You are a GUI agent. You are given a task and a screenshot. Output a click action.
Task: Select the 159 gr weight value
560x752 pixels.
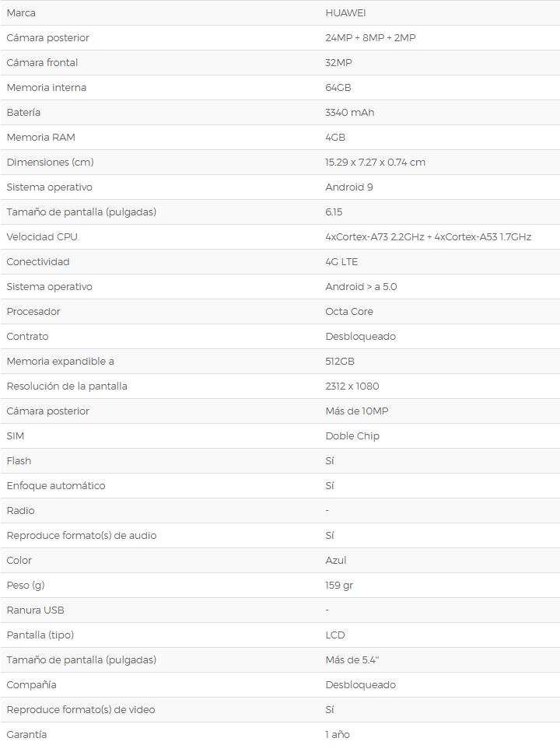(x=339, y=586)
